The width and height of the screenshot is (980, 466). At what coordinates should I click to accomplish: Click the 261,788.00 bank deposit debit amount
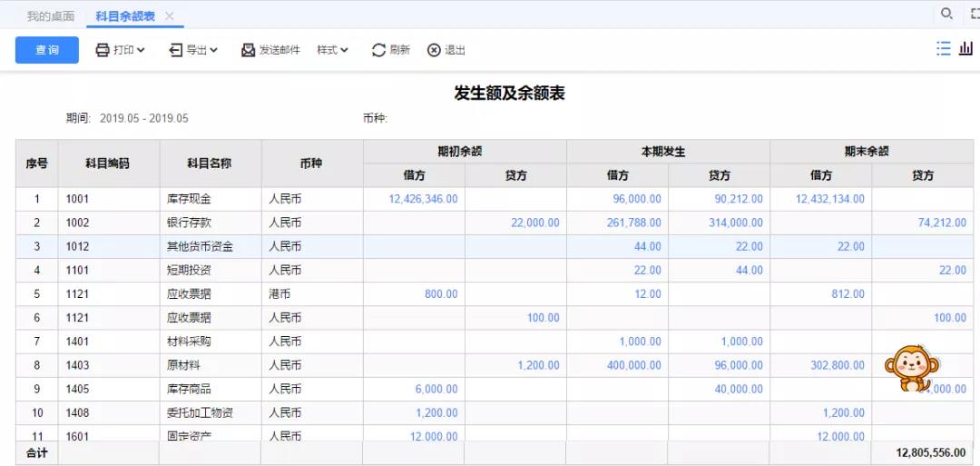point(633,223)
